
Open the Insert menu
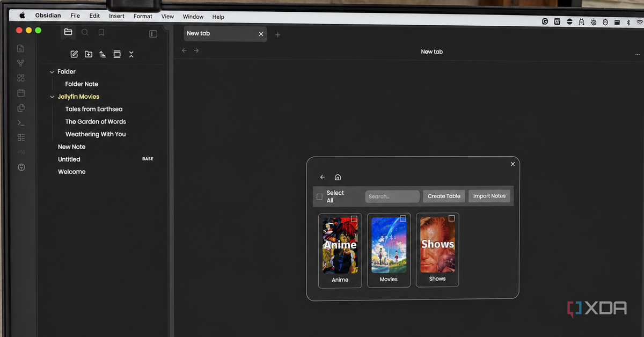[116, 16]
